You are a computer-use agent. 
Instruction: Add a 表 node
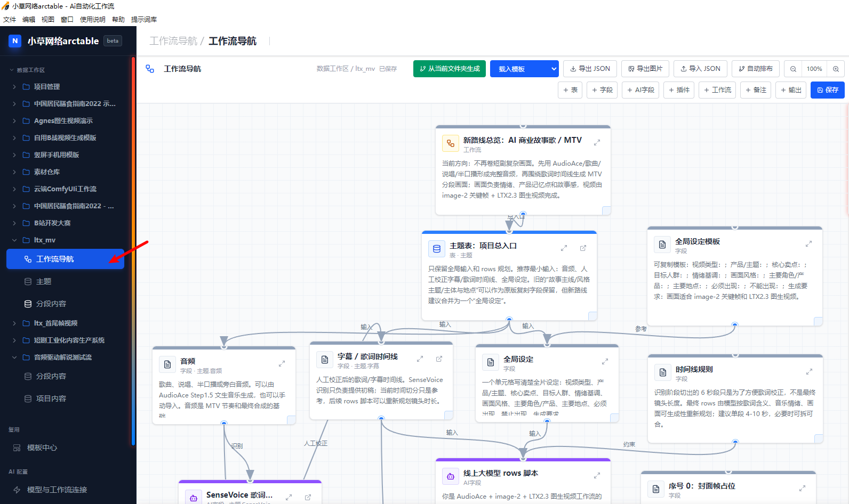[570, 90]
